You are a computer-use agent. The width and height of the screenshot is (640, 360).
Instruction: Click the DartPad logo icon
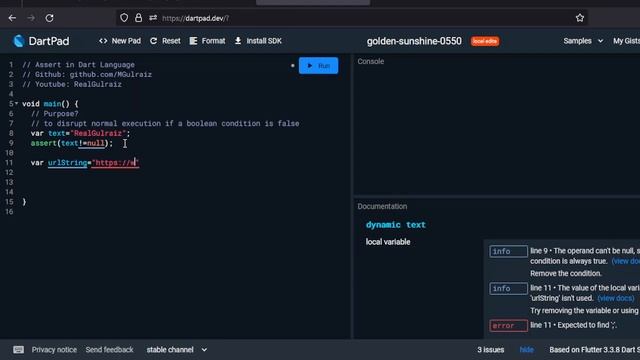coord(19,41)
